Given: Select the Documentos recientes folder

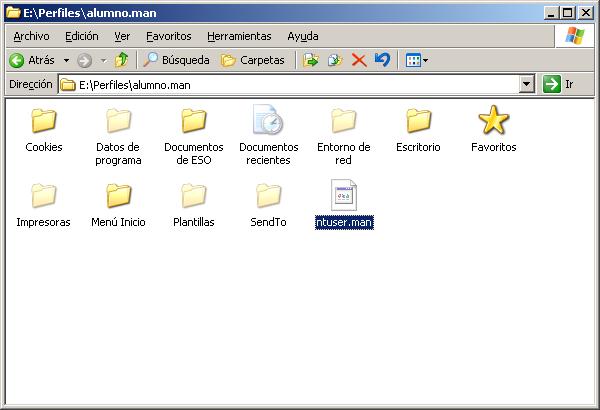Looking at the screenshot, I should 268,122.
